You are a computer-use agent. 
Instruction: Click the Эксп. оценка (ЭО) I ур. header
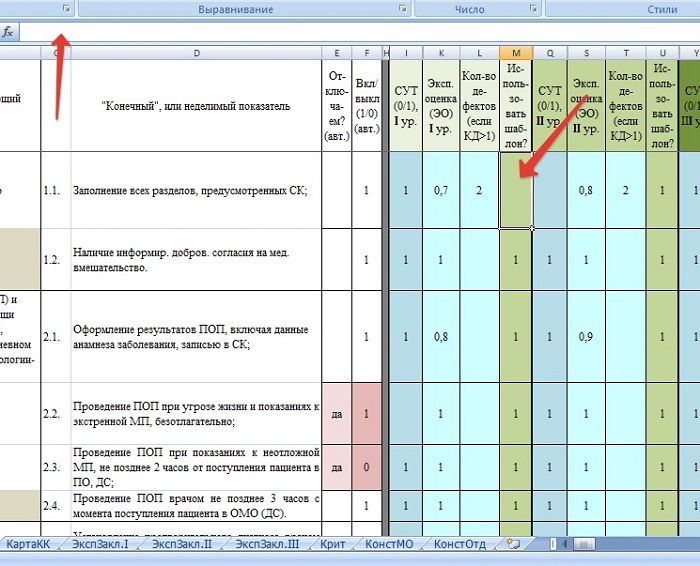[x=441, y=106]
